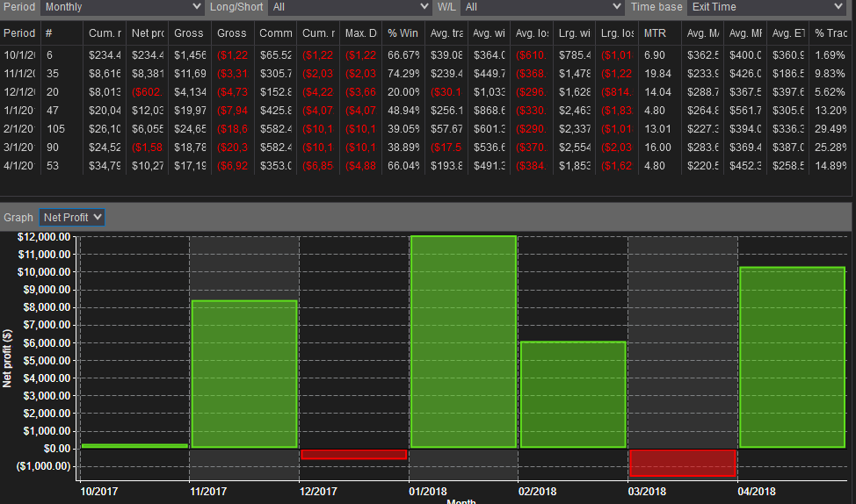Sort by the Period column header
The height and width of the screenshot is (504, 856).
[19, 33]
